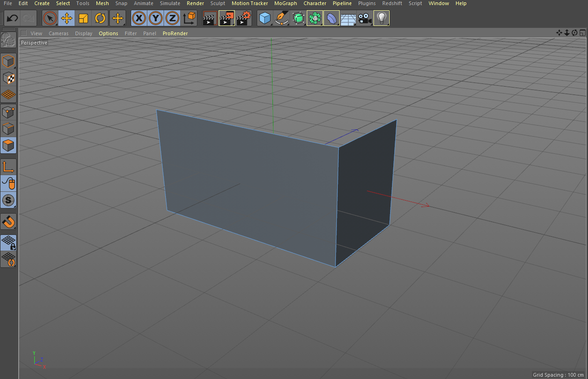Click the viewport zoom camera icon

click(x=567, y=33)
